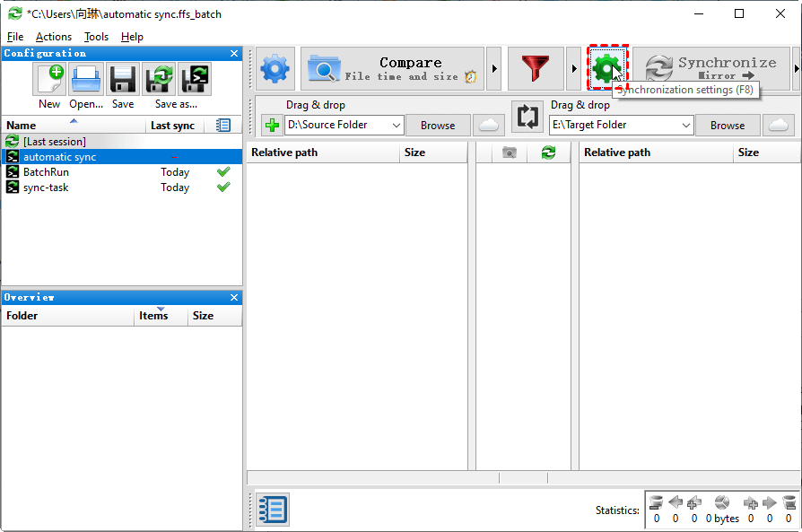The height and width of the screenshot is (532, 802).
Task: Click update left arrow statistic icon
Action: [676, 502]
